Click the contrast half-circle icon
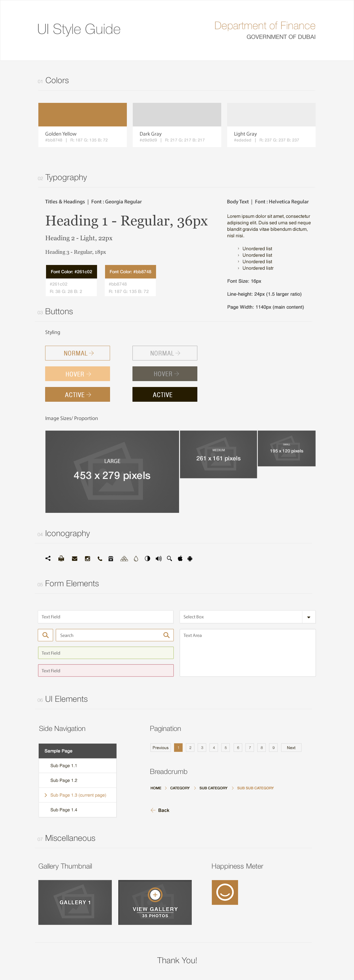 click(147, 559)
